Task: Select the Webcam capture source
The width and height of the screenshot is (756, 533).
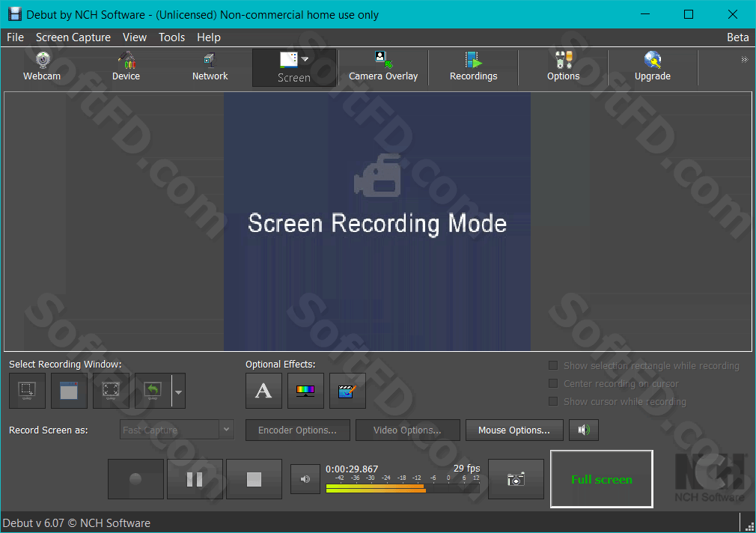Action: 42,67
